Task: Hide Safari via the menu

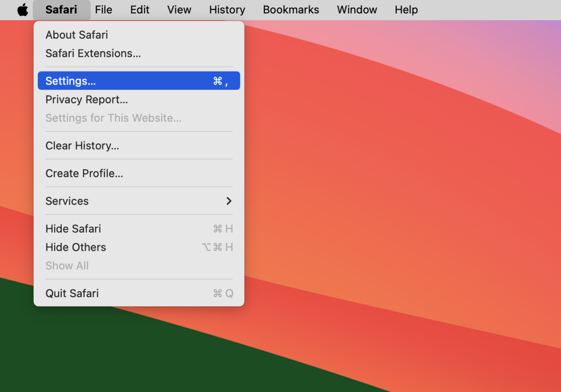Action: point(73,229)
